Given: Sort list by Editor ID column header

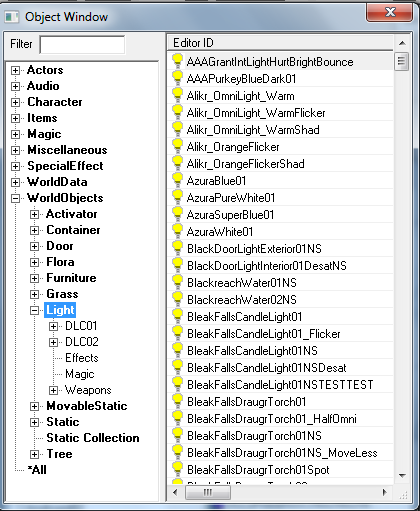Looking at the screenshot, I should pos(280,43).
